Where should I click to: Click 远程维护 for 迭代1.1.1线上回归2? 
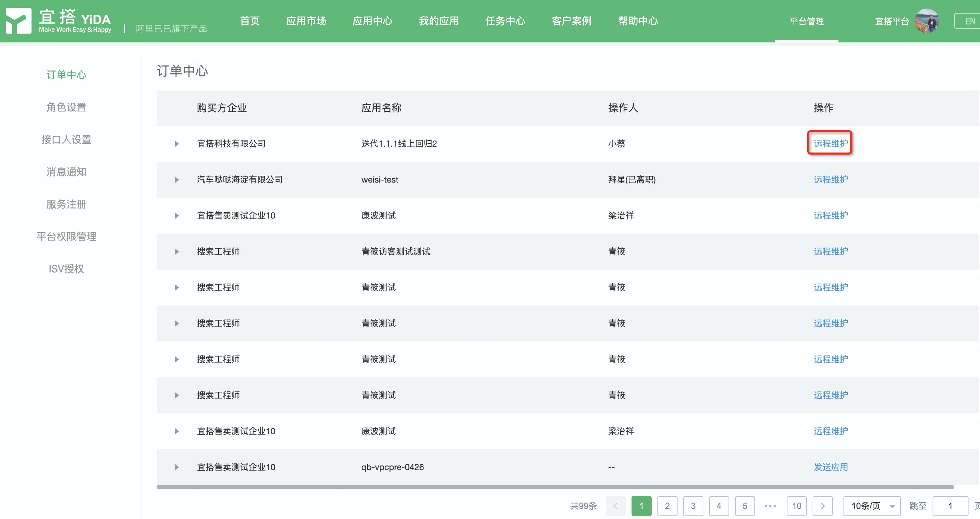click(x=831, y=143)
